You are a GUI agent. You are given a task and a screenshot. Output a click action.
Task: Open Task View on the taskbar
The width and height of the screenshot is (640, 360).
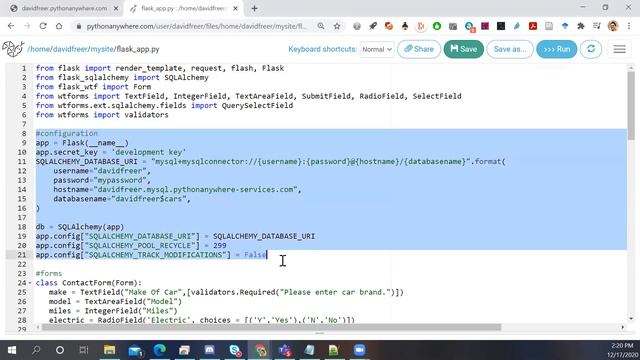84,350
